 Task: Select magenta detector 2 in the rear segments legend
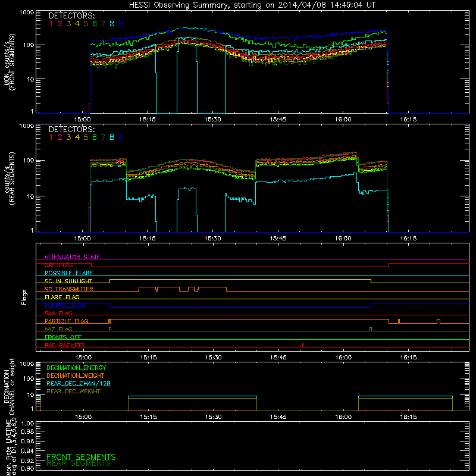click(60, 137)
